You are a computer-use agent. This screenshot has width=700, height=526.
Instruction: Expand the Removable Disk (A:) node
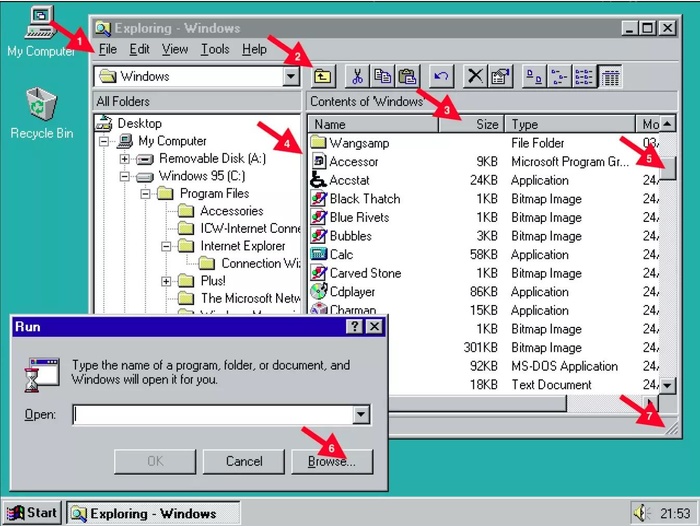(124, 159)
